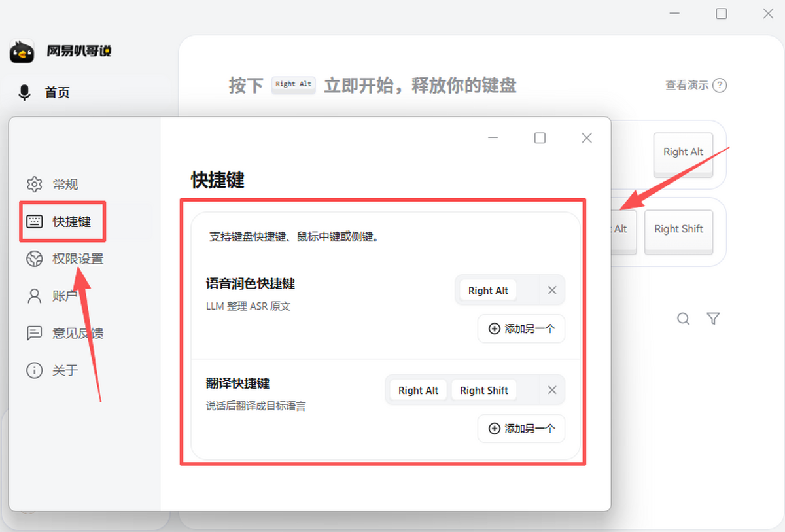Open the 常规 settings section
This screenshot has height=532, width=785.
point(52,185)
